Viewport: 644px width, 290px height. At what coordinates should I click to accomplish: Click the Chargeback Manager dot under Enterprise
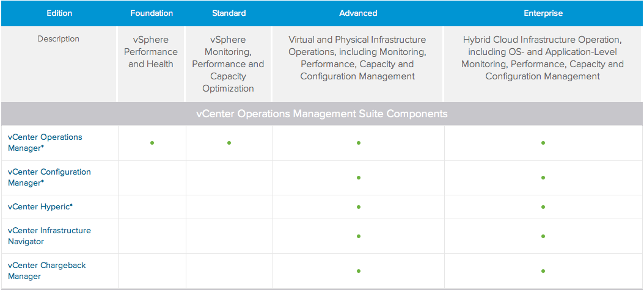543,271
